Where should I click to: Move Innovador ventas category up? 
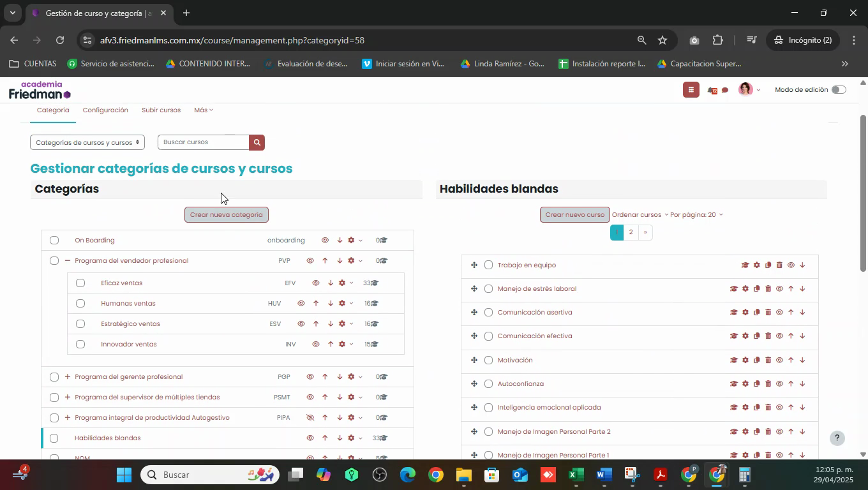click(331, 345)
